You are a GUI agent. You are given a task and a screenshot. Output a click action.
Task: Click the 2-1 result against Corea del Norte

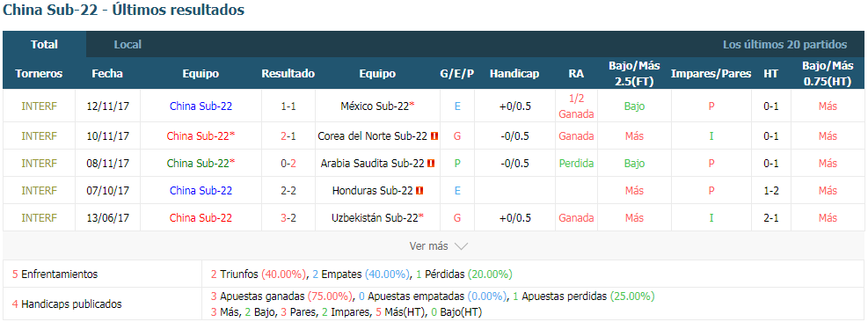(288, 135)
